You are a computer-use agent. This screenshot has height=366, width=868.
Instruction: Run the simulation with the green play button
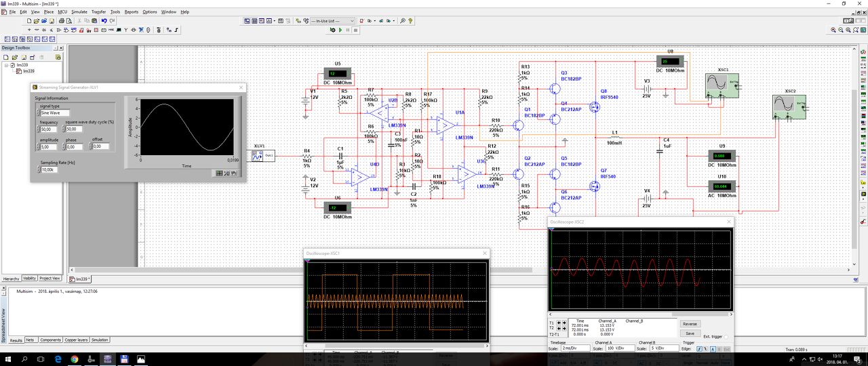click(340, 30)
